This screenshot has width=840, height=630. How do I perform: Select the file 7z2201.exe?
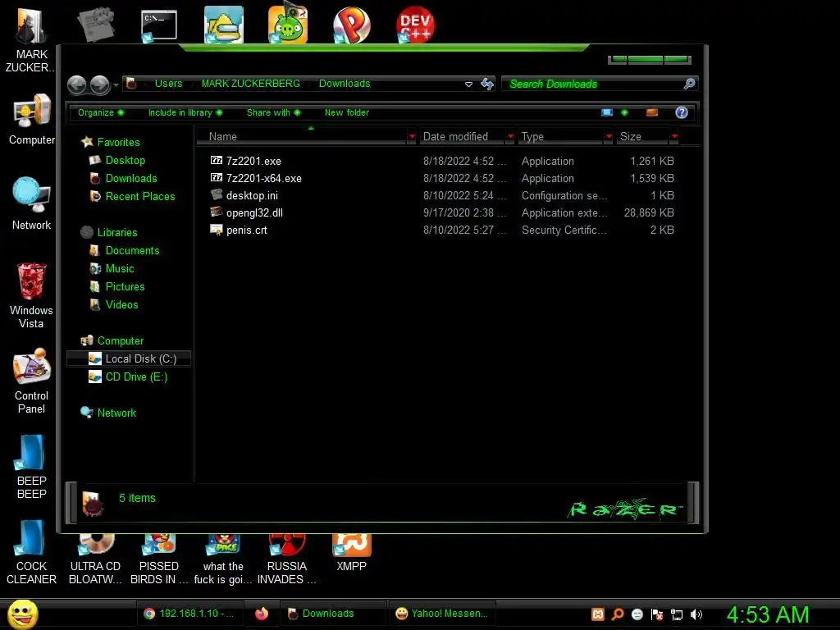coord(253,162)
